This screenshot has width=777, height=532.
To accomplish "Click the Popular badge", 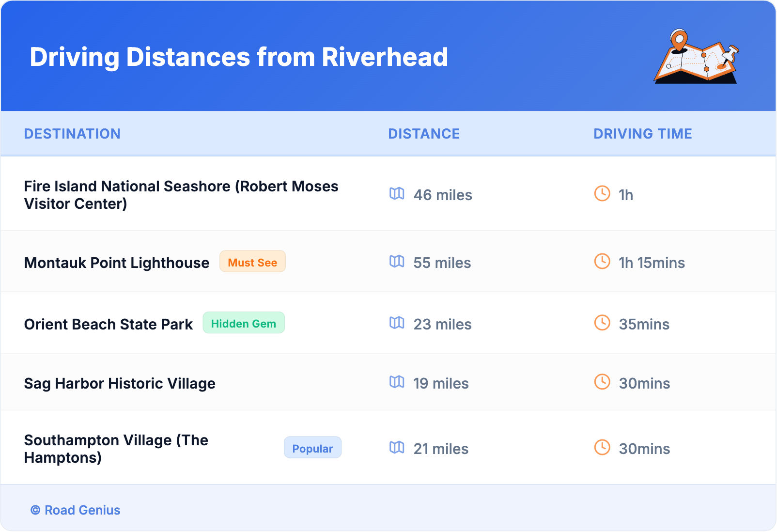I will click(x=312, y=448).
